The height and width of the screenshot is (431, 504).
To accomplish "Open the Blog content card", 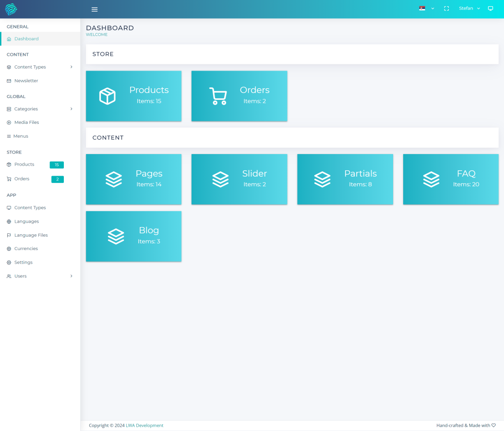I will tap(133, 236).
